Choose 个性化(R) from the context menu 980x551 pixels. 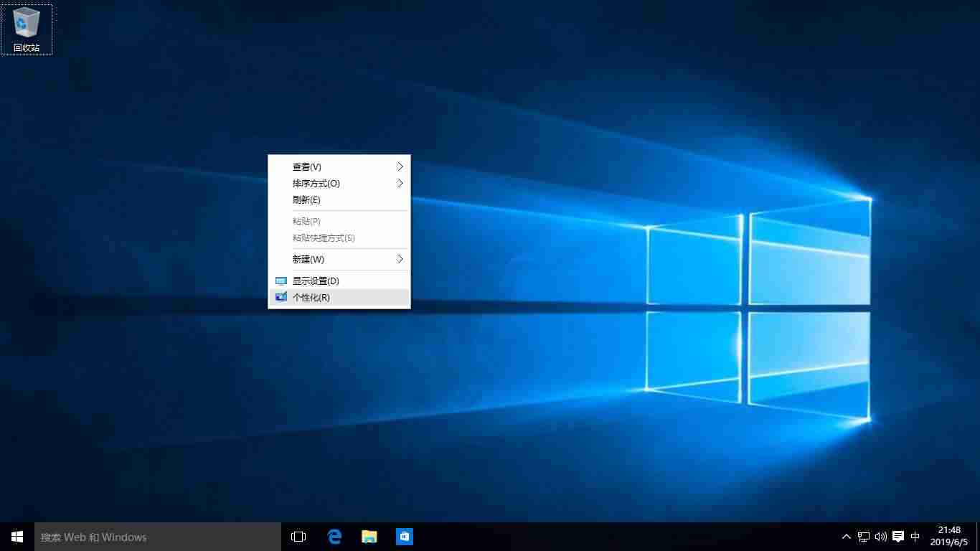[339, 297]
